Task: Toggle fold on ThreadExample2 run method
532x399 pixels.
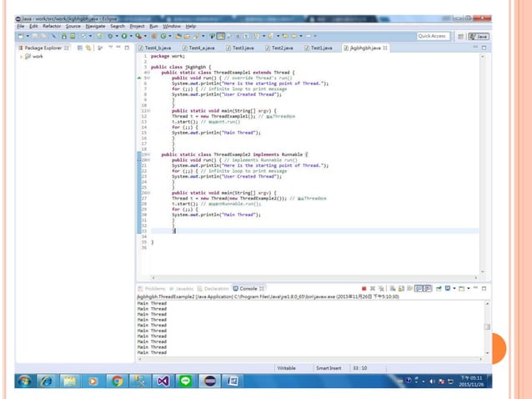Action: [x=147, y=160]
